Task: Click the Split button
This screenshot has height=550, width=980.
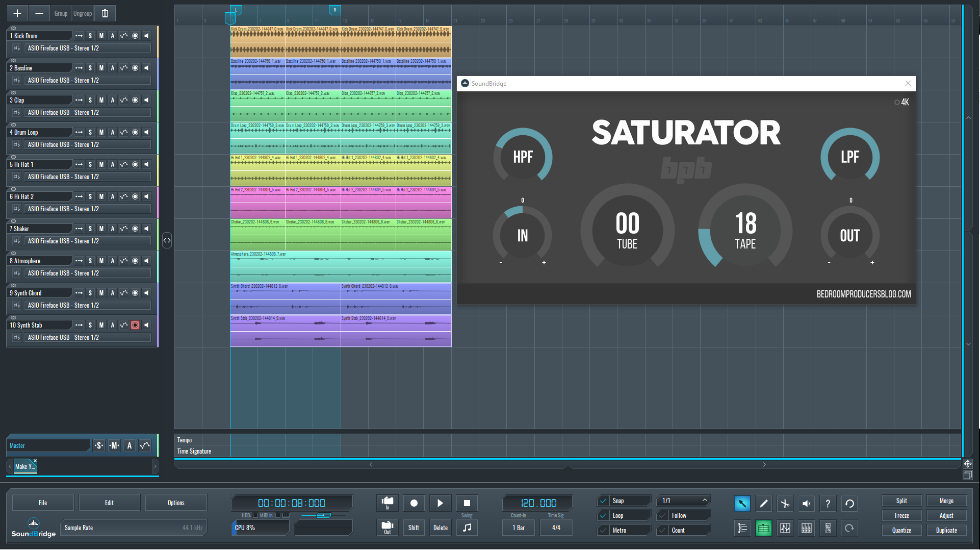Action: [901, 501]
